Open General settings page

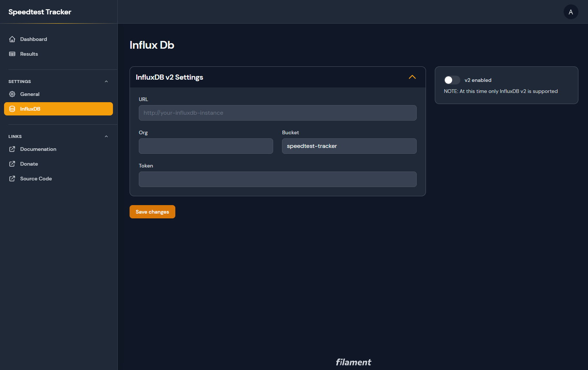[x=58, y=94]
